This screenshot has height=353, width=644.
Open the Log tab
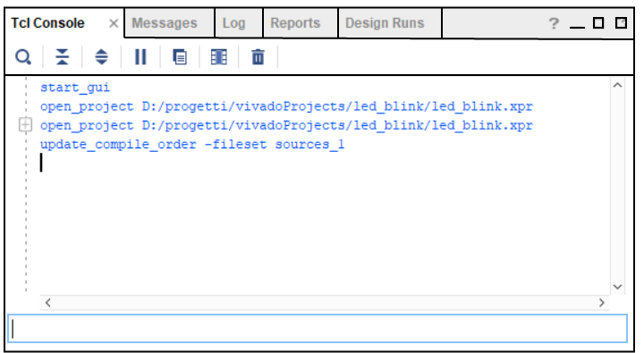point(233,23)
